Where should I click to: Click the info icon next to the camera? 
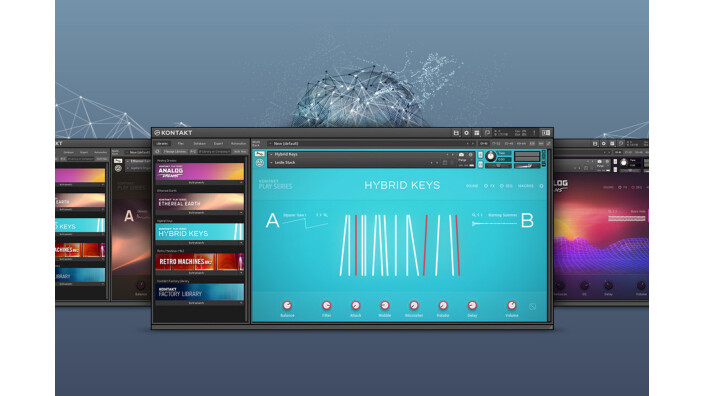[x=471, y=154]
